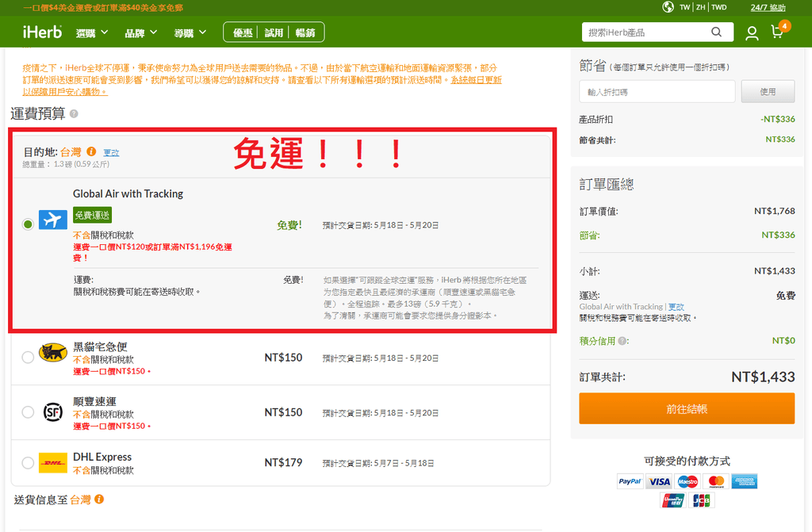Open the user account icon

pos(752,33)
